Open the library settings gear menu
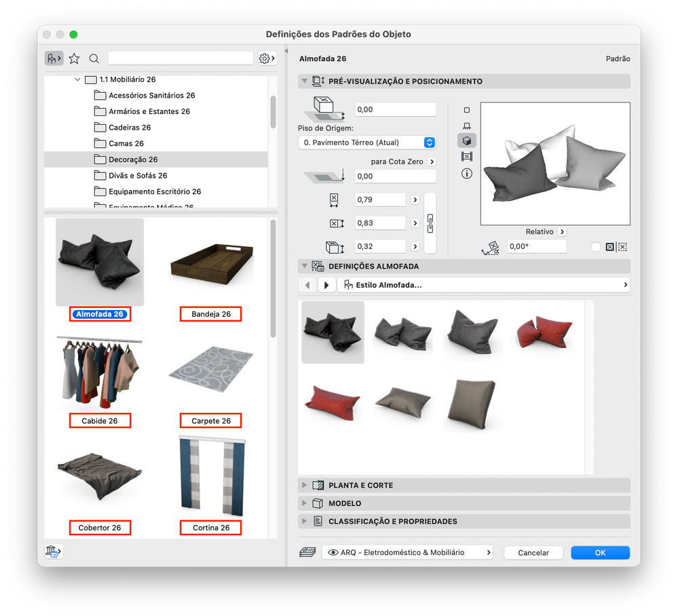 [267, 58]
